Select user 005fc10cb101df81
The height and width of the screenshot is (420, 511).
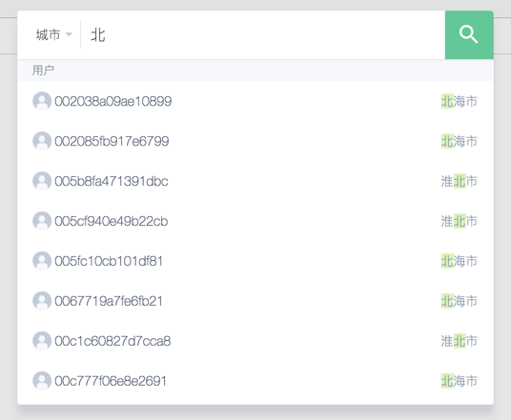point(255,261)
